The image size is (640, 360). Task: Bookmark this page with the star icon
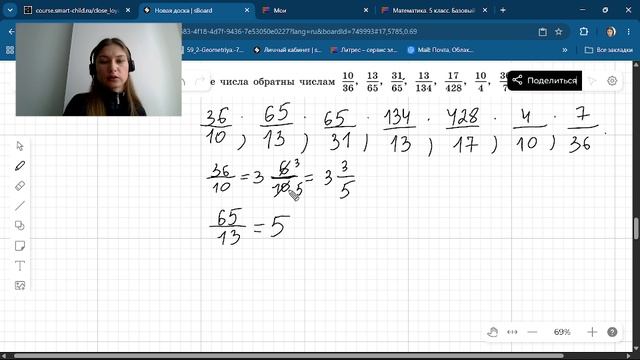tap(558, 31)
